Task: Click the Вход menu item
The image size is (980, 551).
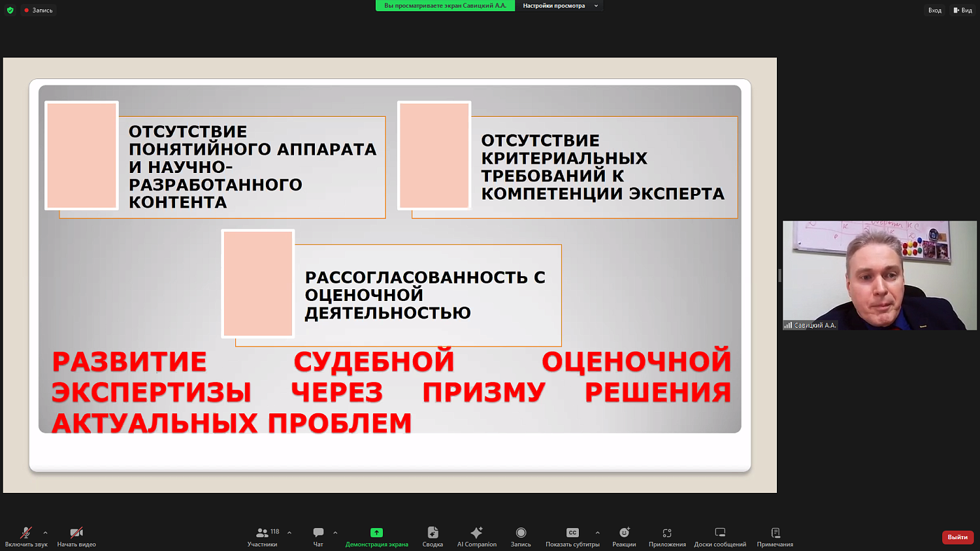Action: [934, 10]
